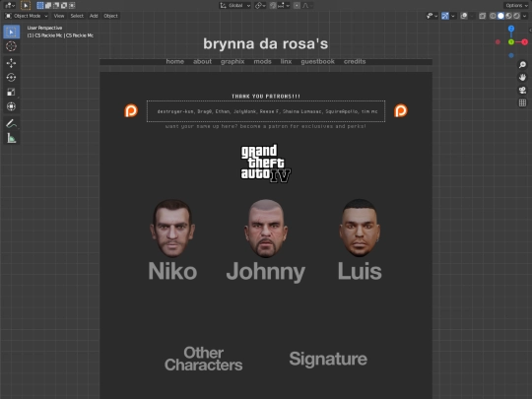This screenshot has width=532, height=399.
Task: Open the pivot point dropdown
Action: coord(260,6)
